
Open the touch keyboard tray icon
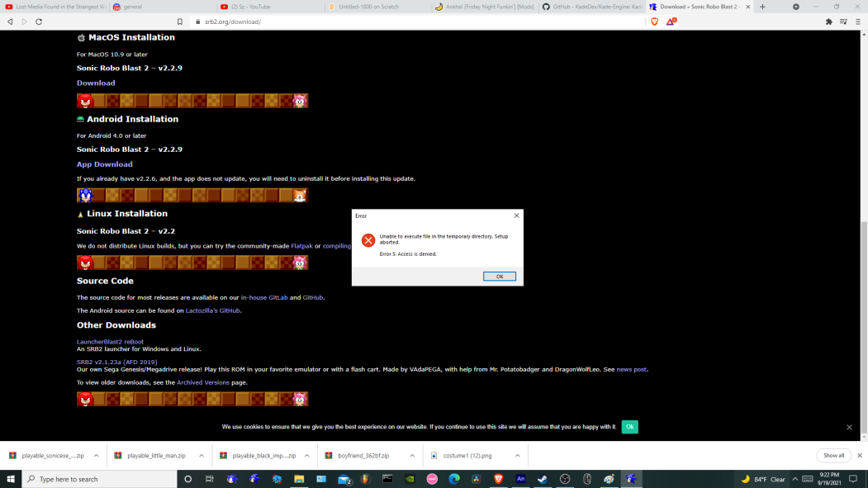pos(808,479)
